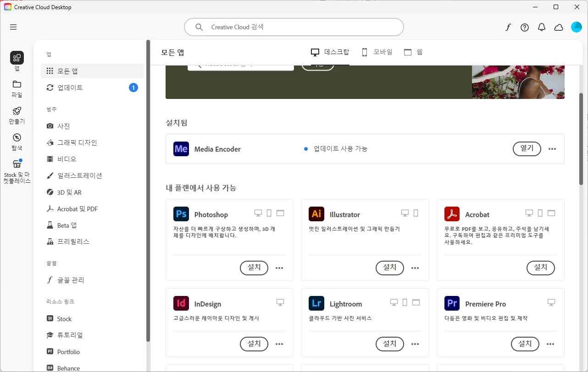Switch to the 모바일 tab
588x372 pixels.
point(377,52)
